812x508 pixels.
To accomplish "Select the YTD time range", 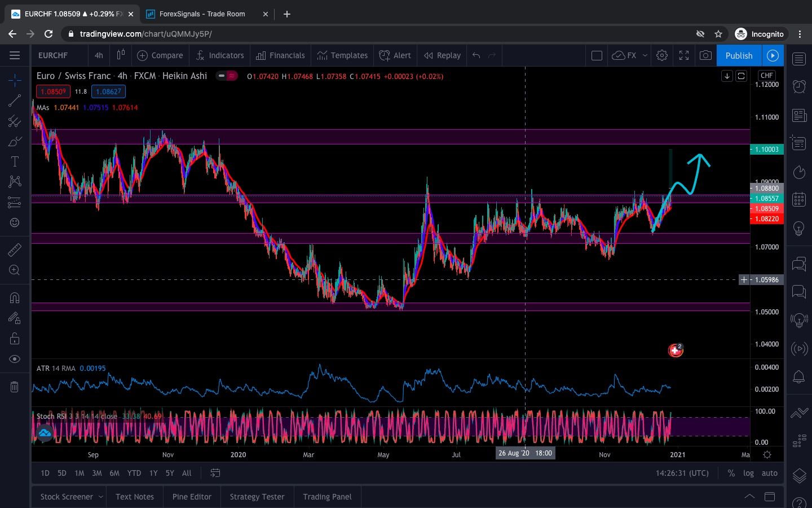I will [134, 473].
